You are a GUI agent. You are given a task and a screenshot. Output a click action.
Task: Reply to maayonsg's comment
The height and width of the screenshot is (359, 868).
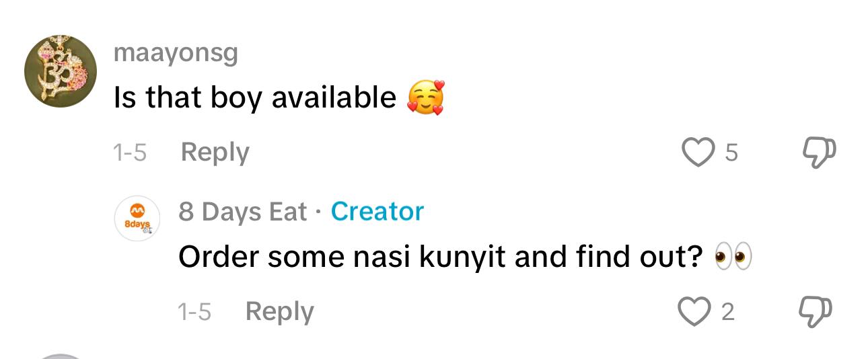coord(215,153)
